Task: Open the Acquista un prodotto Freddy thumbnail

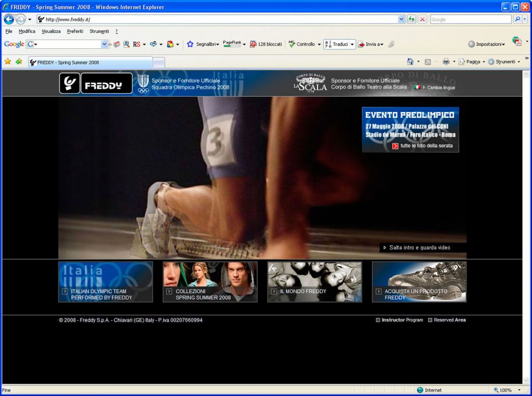Action: tap(419, 282)
